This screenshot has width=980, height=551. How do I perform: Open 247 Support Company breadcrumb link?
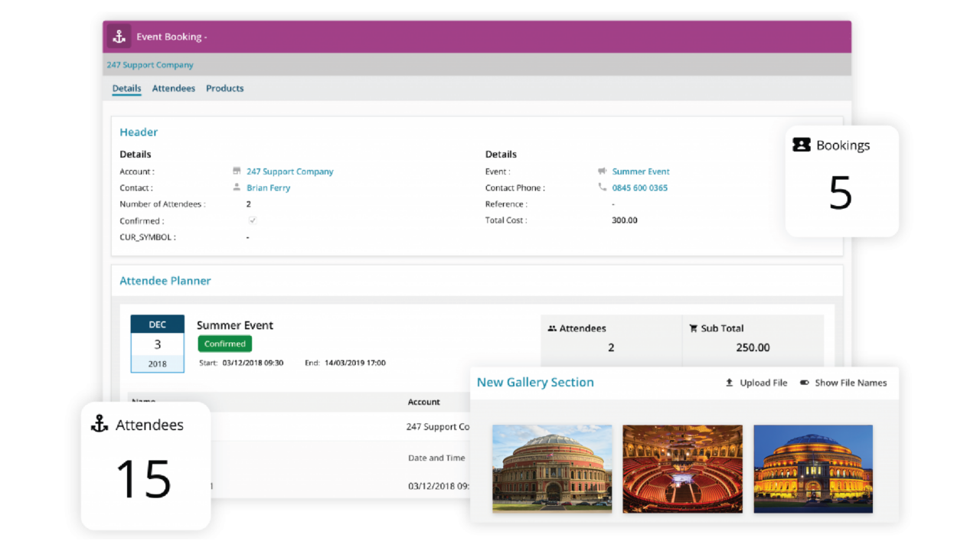click(150, 65)
